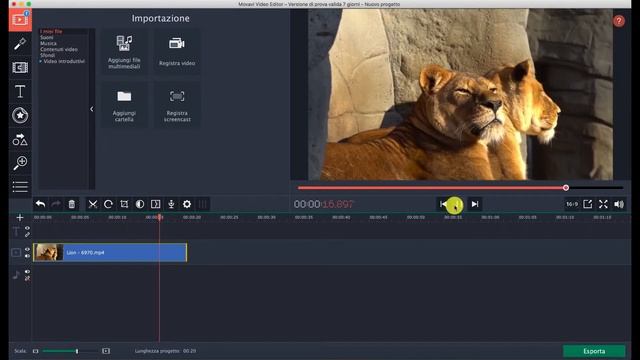This screenshot has width=640, height=360.
Task: Select 'Contenuti video' category
Action: (x=59, y=49)
